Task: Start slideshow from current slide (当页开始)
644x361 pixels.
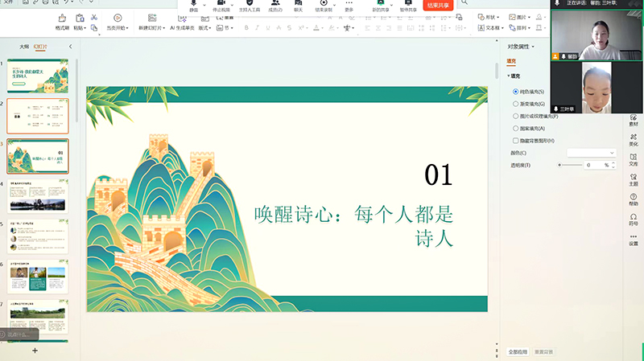Action: (118, 21)
